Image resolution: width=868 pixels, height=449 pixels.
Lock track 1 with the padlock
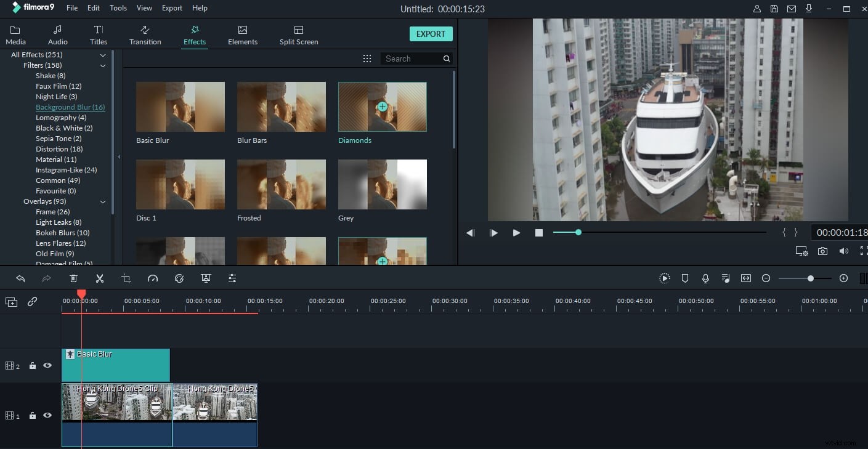pos(33,415)
